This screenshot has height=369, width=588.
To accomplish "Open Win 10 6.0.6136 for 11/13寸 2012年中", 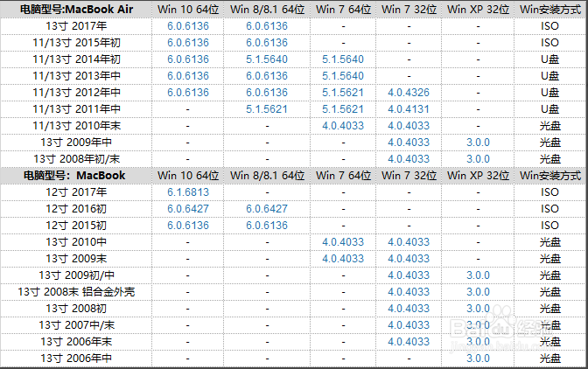I will pyautogui.click(x=188, y=93).
